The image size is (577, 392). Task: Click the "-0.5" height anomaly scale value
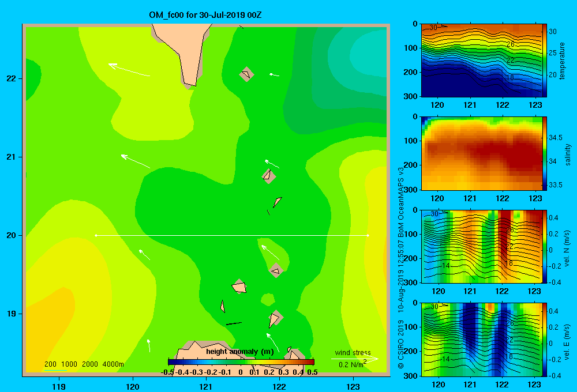click(167, 372)
